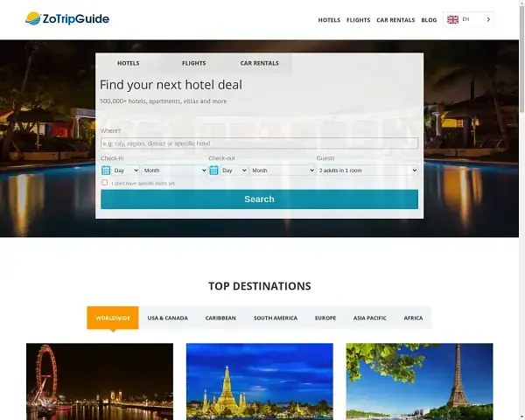Switch to the Car Rentals search tab
The height and width of the screenshot is (420, 525).
[x=259, y=63]
